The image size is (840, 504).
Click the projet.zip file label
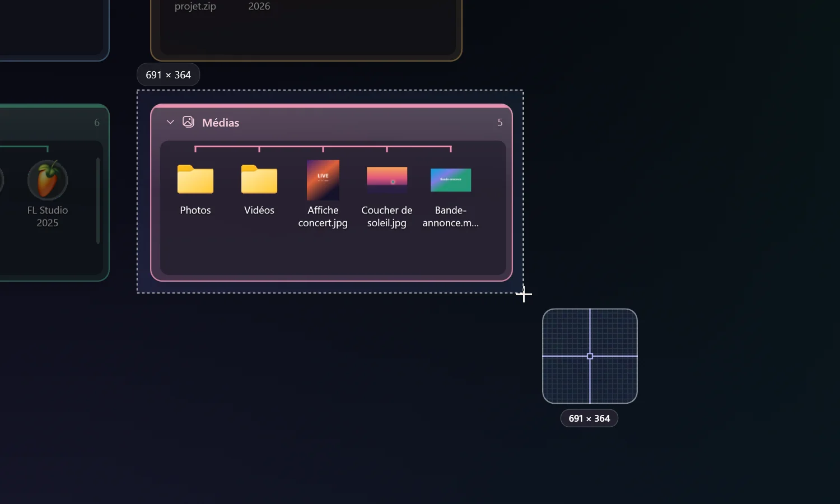pos(195,6)
